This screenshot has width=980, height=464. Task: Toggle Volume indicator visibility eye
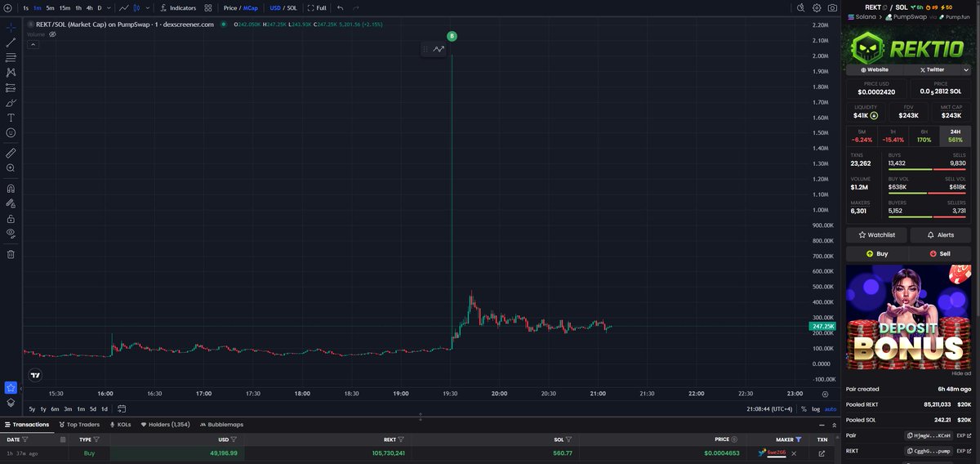click(x=52, y=34)
